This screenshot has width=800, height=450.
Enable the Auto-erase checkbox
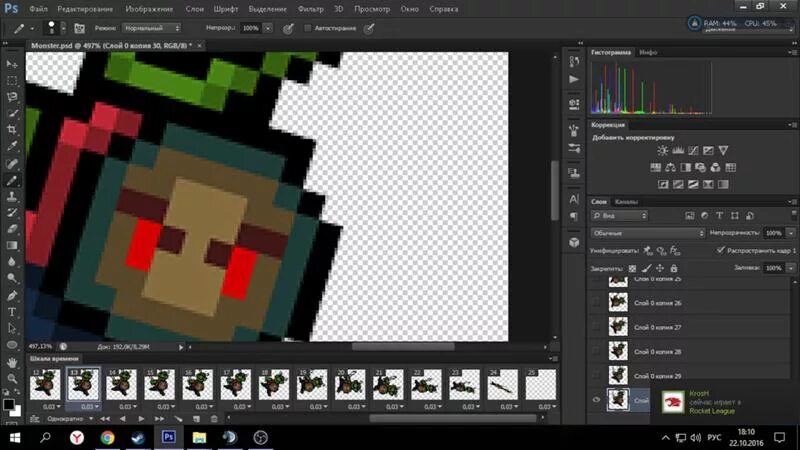point(308,28)
